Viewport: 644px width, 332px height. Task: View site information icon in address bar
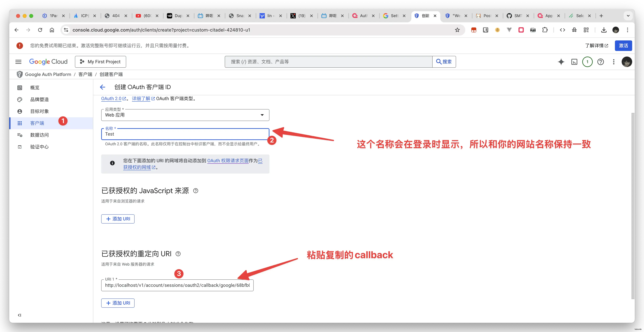click(x=66, y=30)
